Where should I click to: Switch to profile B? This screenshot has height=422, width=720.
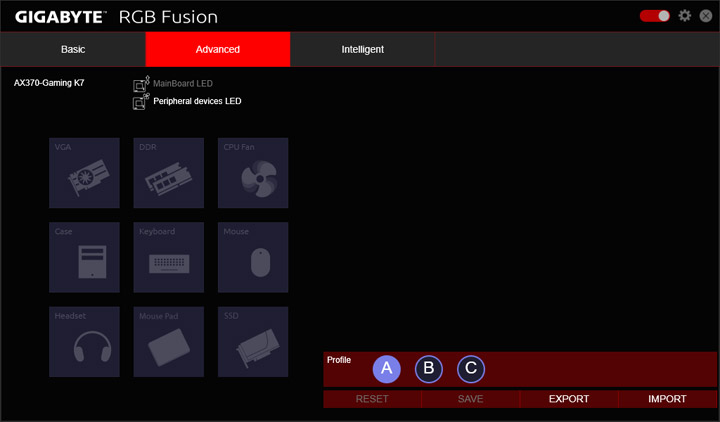(x=429, y=369)
